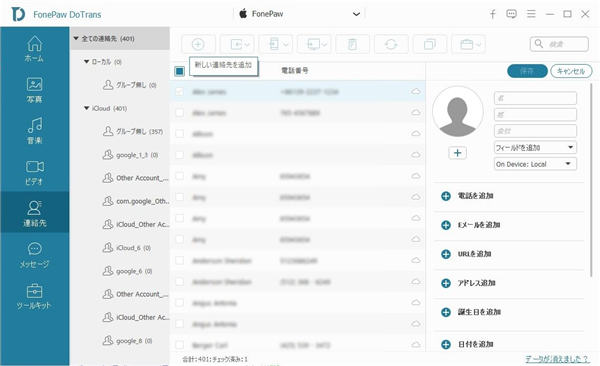Open the On Device: Local dropdown
Image resolution: width=600 pixels, height=366 pixels.
[x=535, y=164]
